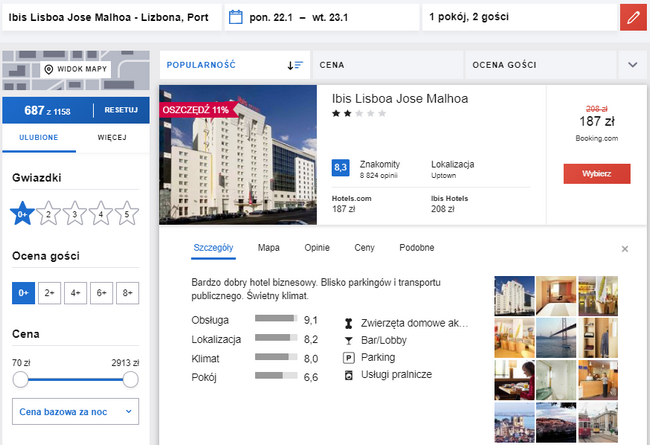The height and width of the screenshot is (445, 650).
Task: Click the Lokalizacja Uptown label
Action: (x=452, y=169)
